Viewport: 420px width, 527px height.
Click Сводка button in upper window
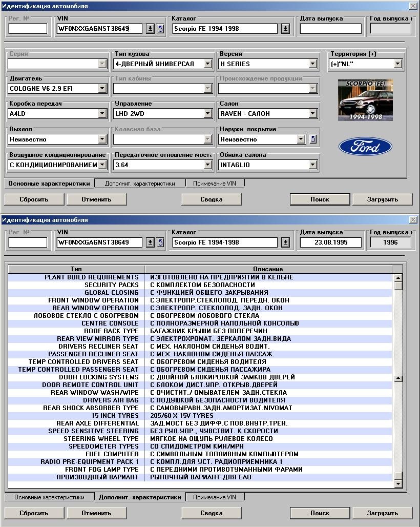click(x=212, y=199)
